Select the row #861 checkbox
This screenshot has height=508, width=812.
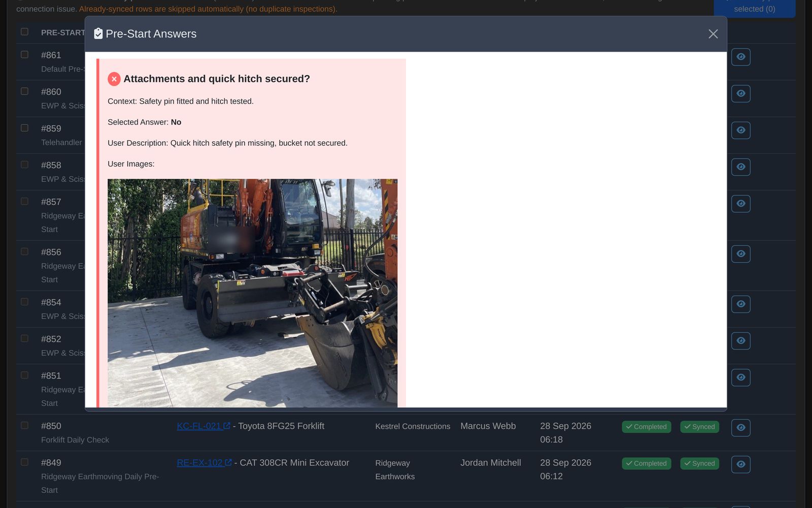click(x=24, y=54)
